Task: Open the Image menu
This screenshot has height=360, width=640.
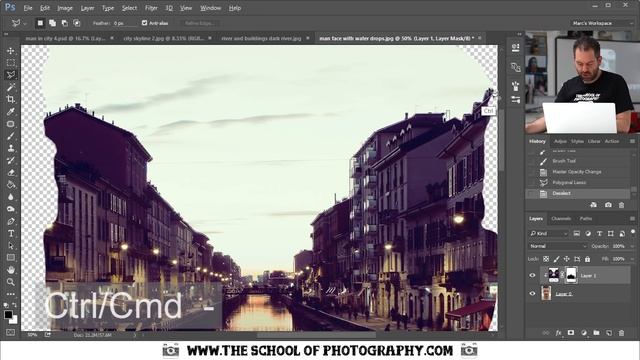Action: pyautogui.click(x=64, y=8)
